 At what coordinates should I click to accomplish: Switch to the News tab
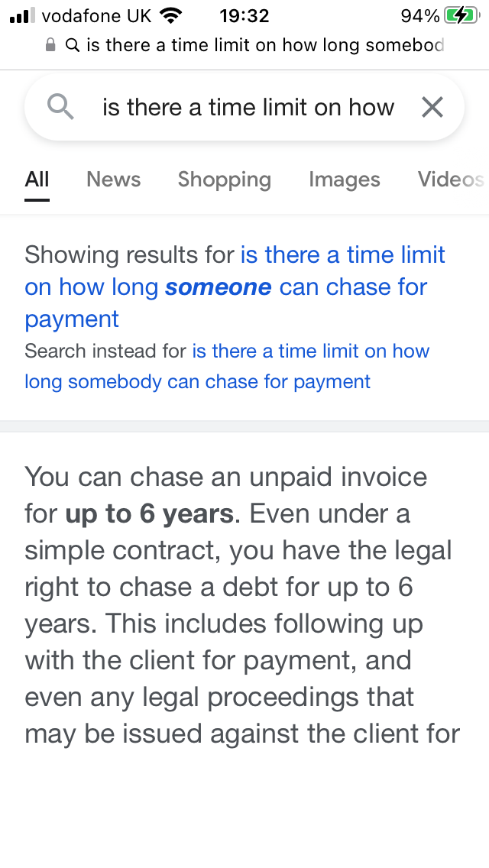click(x=113, y=180)
